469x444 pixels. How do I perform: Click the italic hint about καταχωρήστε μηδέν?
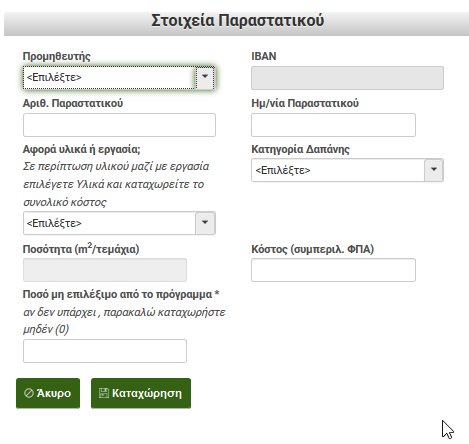(124, 321)
